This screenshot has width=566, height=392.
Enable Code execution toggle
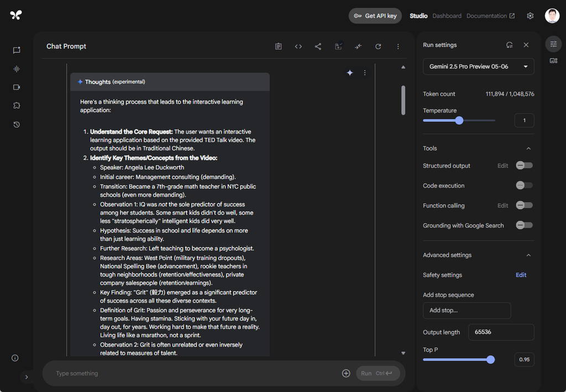524,186
